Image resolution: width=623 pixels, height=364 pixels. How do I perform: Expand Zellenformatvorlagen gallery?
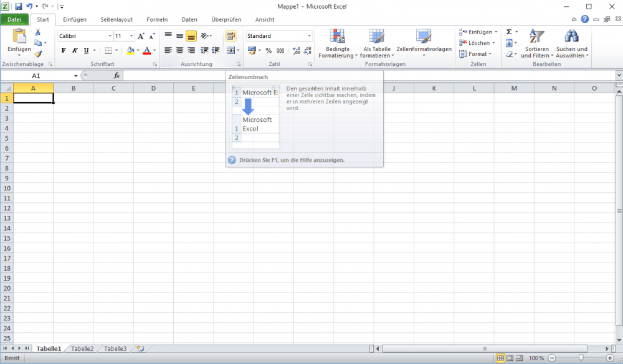[424, 43]
